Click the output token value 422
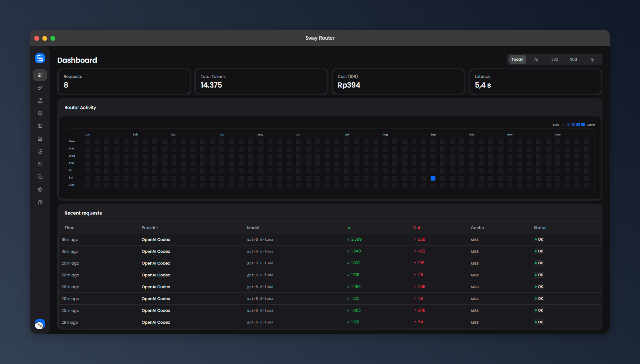 422,251
